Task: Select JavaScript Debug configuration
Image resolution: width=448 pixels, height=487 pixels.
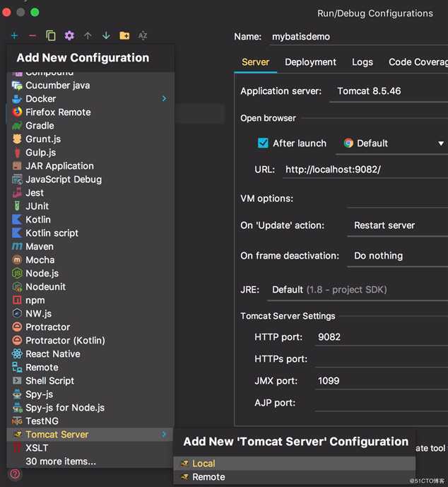Action: pyautogui.click(x=90, y=180)
